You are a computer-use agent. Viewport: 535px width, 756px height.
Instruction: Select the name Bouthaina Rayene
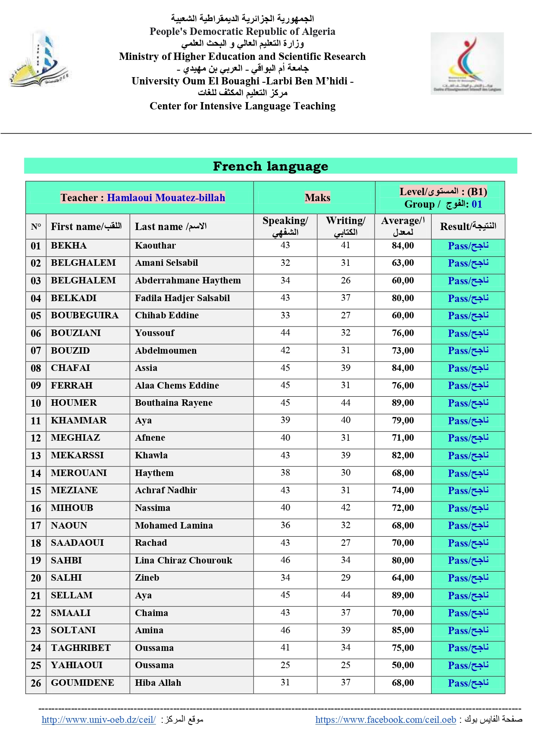click(x=174, y=403)
